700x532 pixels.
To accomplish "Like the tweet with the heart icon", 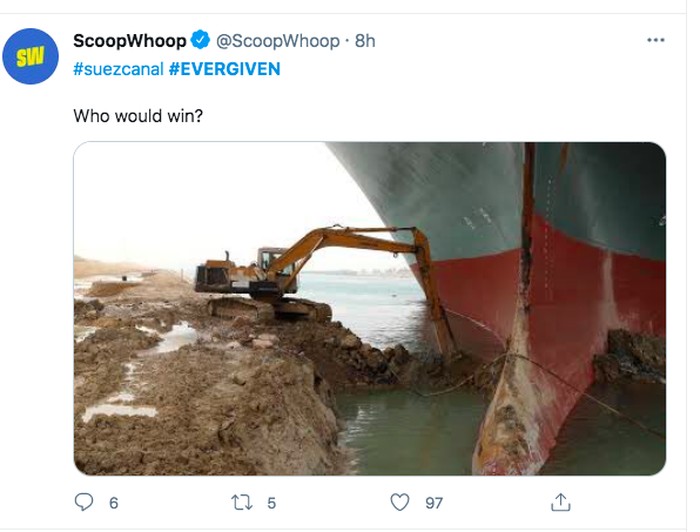I will pyautogui.click(x=400, y=502).
